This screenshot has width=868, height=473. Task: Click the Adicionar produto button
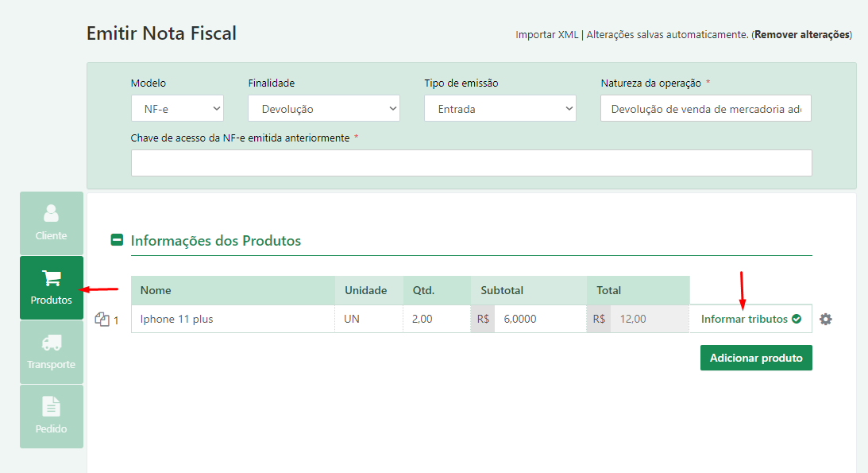click(756, 358)
